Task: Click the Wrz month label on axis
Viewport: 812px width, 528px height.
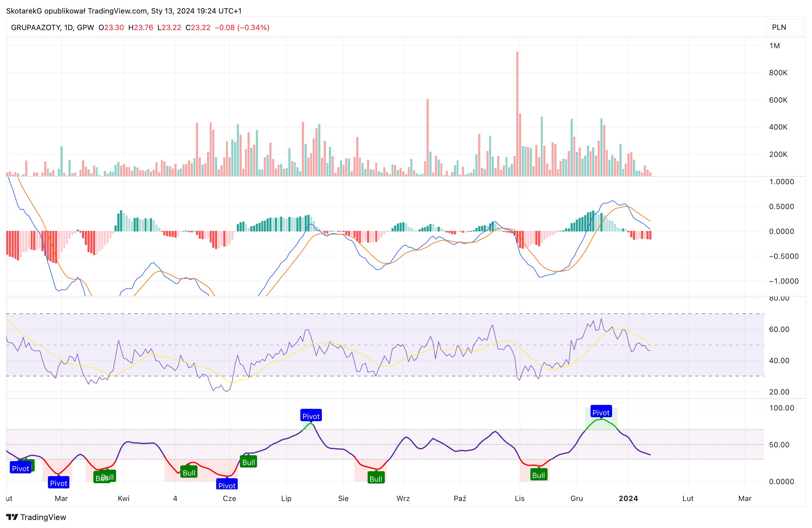Action: (x=403, y=498)
